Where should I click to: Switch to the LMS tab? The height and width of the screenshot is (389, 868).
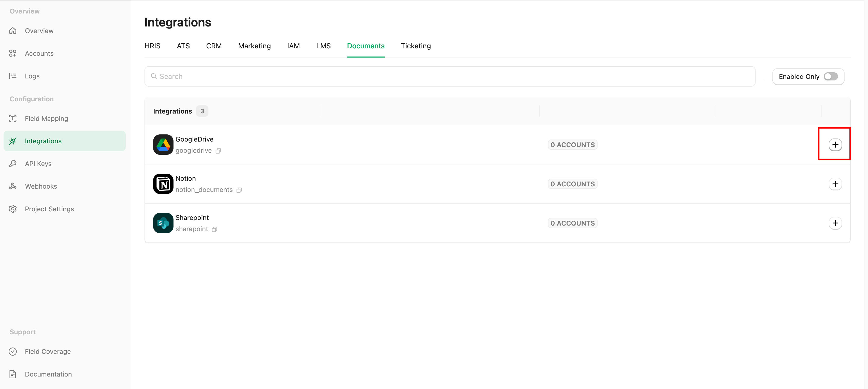point(324,46)
